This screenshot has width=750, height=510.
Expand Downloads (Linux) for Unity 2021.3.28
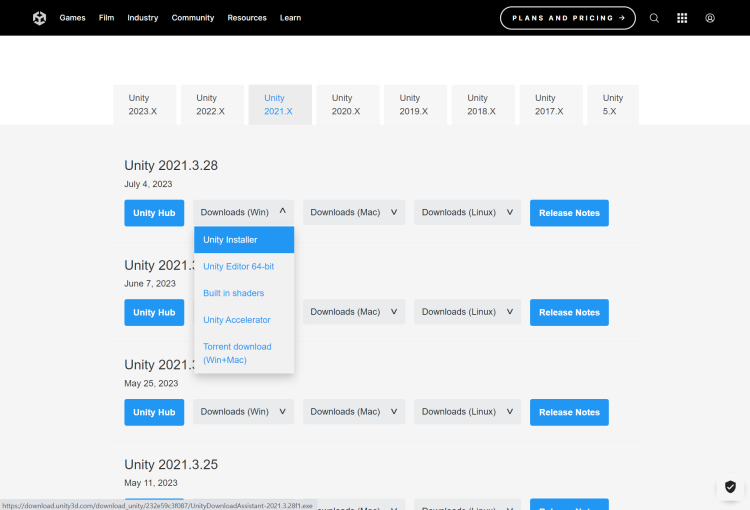click(x=467, y=212)
